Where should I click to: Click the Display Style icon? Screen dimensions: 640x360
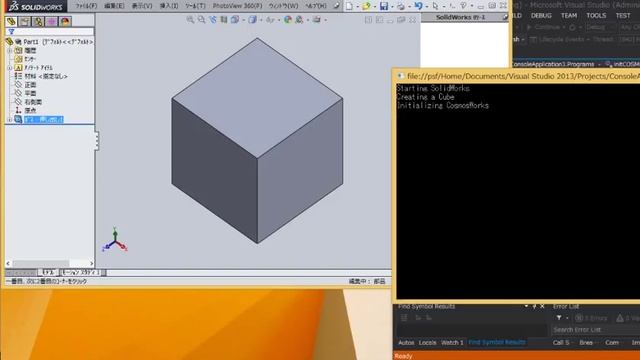252,20
